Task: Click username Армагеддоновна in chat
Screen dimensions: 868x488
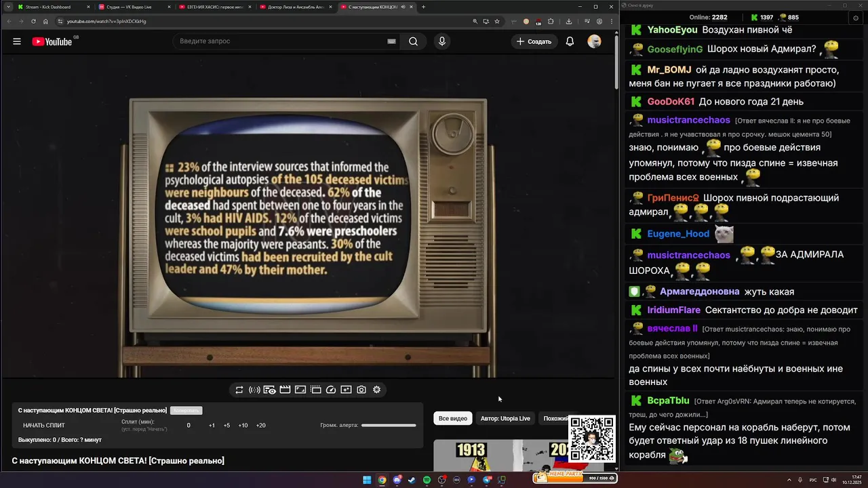Action: click(x=700, y=291)
